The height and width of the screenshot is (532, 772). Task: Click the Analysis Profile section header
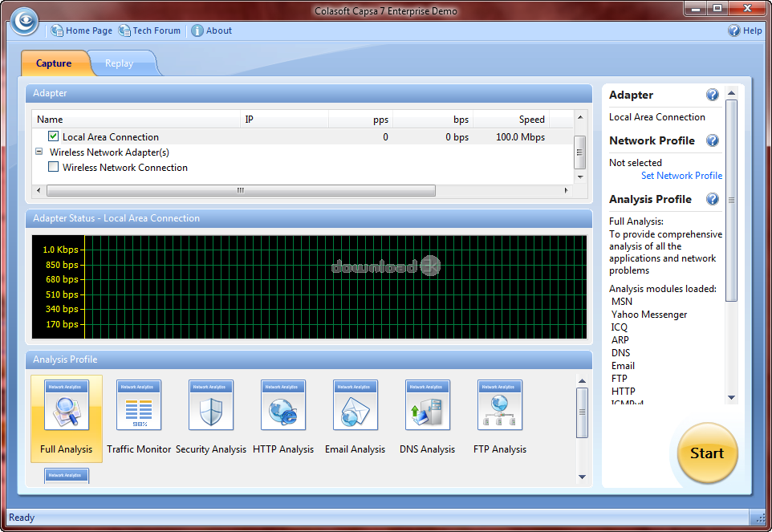309,359
